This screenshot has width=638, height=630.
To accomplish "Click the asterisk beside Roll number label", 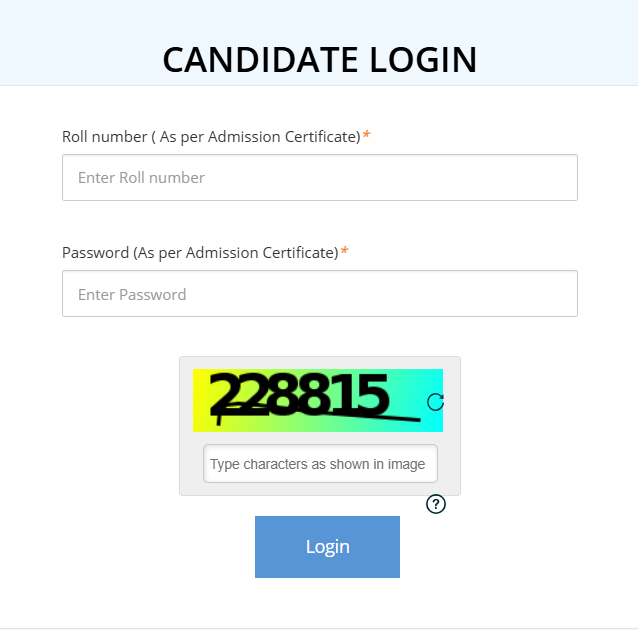I will [x=366, y=135].
